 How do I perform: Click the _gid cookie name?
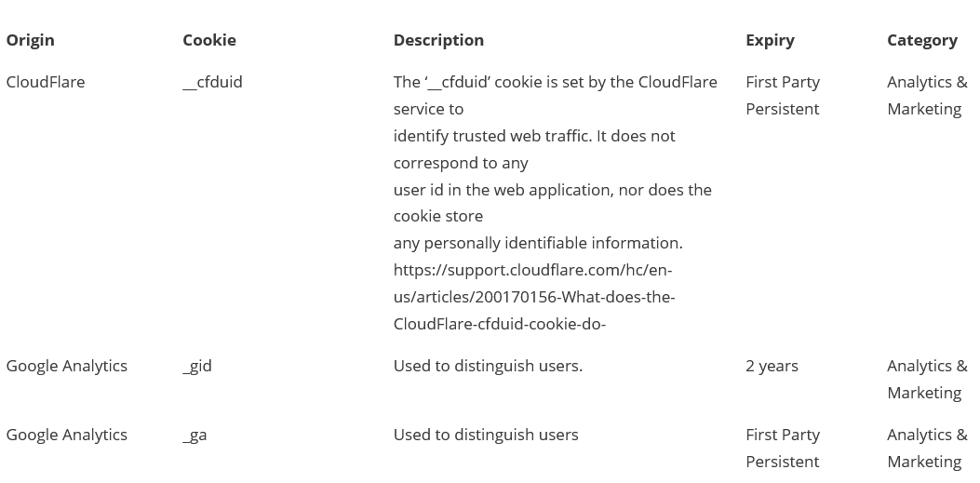coord(197,366)
